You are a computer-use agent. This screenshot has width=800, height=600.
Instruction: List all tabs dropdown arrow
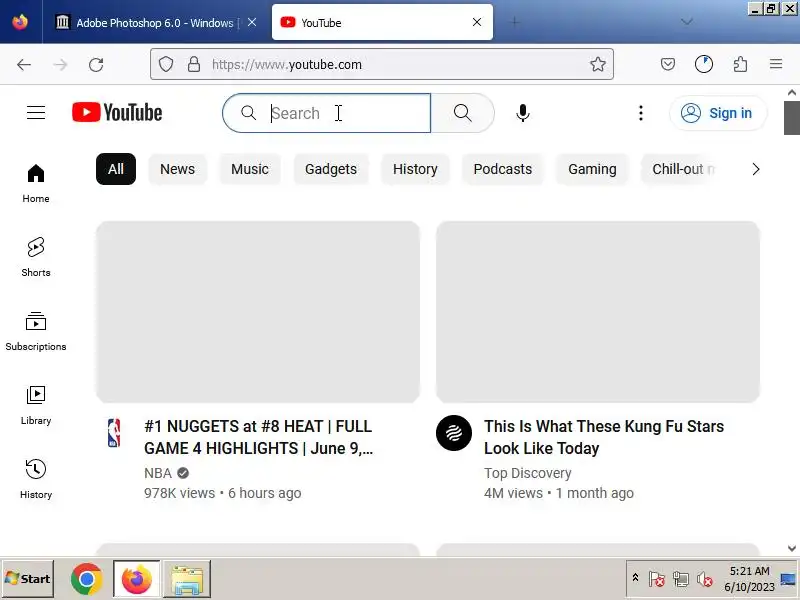[x=687, y=22]
